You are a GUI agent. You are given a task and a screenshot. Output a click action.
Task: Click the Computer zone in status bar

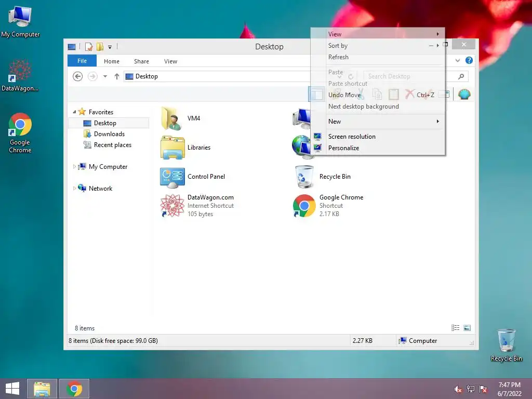click(418, 341)
